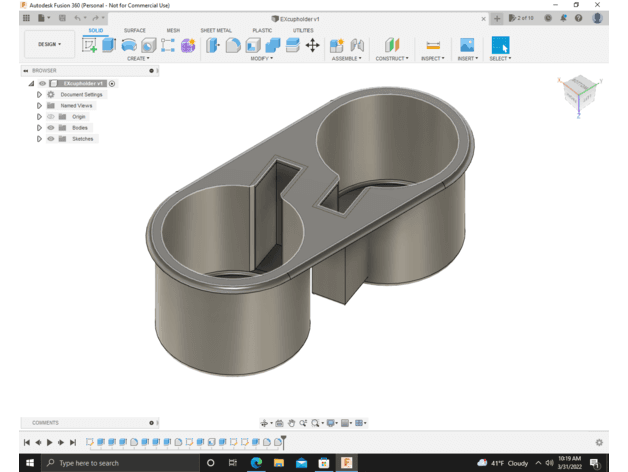Open the DESIGN workspace dropdown
Image resolution: width=628 pixels, height=472 pixels.
[50, 44]
